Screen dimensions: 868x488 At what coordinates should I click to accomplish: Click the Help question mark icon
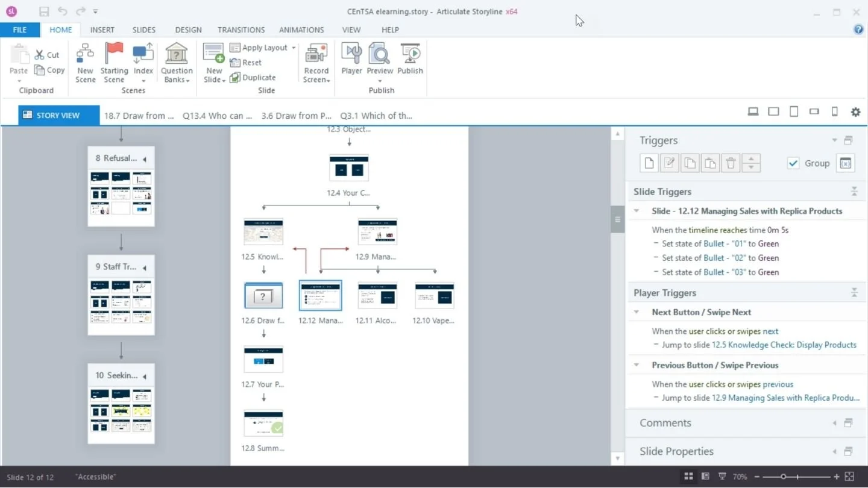(x=858, y=30)
